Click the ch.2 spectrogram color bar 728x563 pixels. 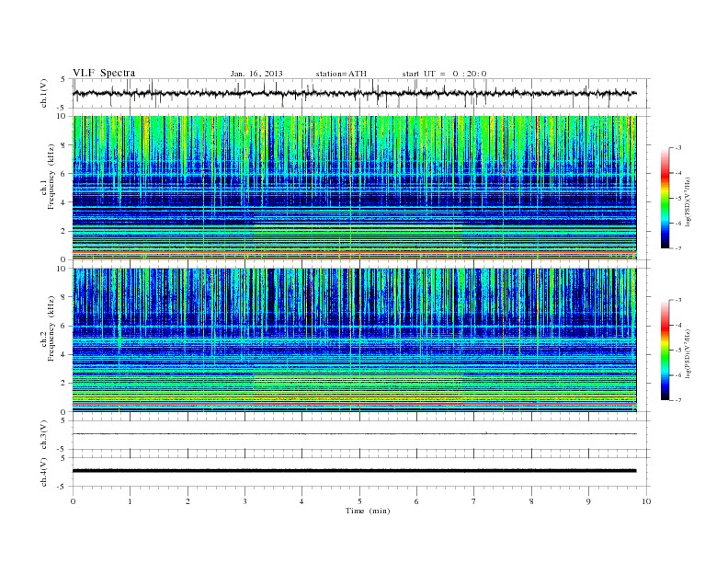click(x=665, y=350)
